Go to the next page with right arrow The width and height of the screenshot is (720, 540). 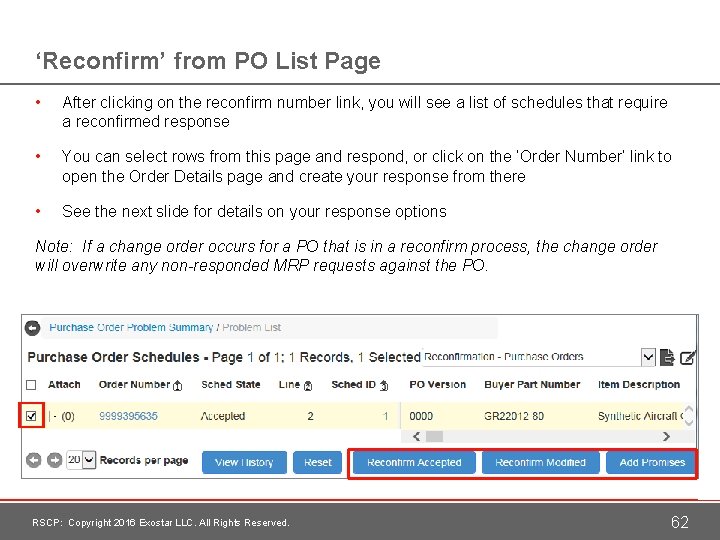(x=55, y=460)
